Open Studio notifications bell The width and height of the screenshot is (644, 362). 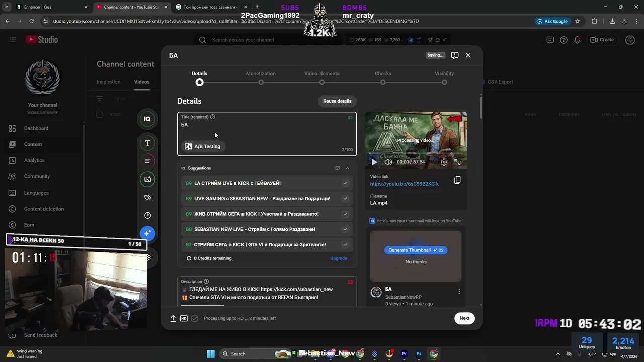(578, 40)
